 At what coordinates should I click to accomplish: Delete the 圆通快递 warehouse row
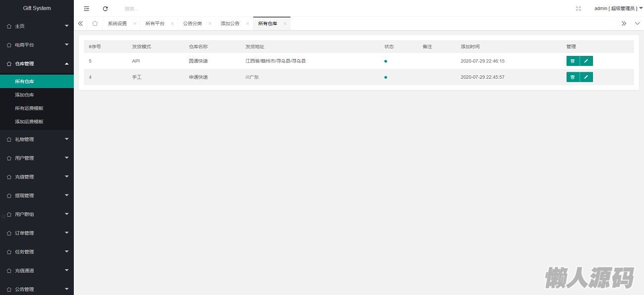pyautogui.click(x=573, y=61)
